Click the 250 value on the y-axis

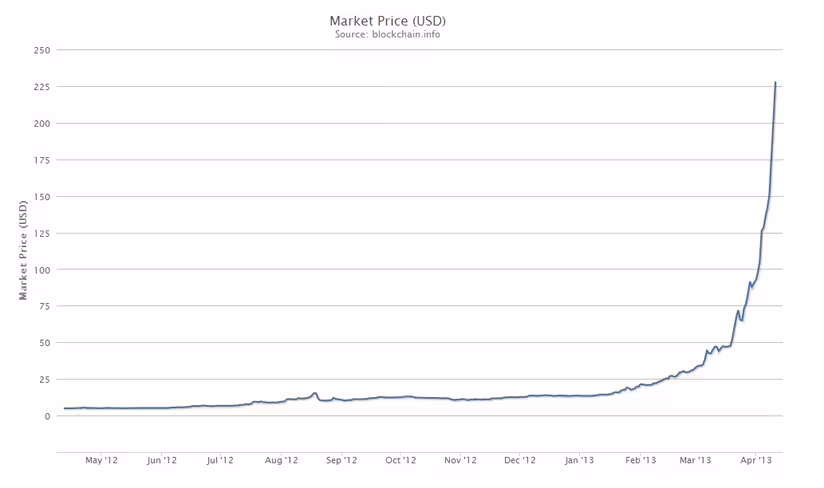42,50
